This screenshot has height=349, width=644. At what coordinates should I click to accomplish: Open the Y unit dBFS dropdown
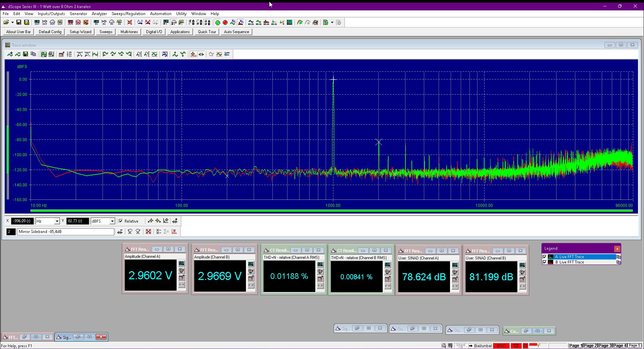click(x=112, y=221)
